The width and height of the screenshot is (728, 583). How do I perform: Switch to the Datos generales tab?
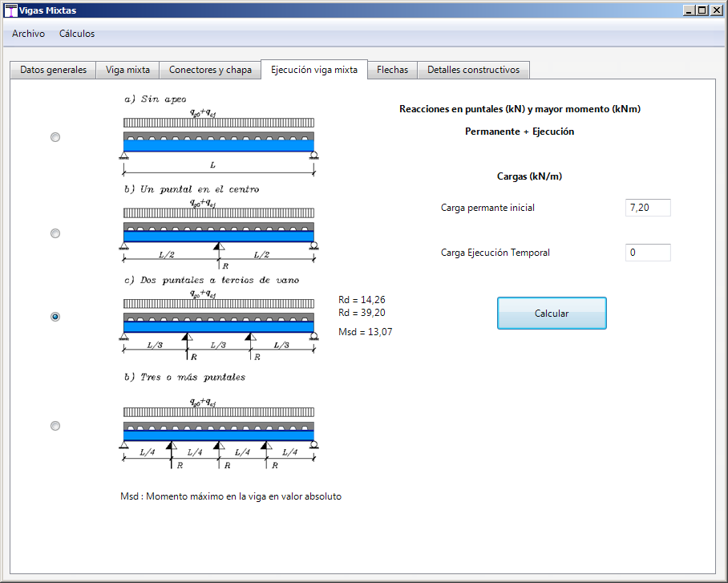click(54, 70)
